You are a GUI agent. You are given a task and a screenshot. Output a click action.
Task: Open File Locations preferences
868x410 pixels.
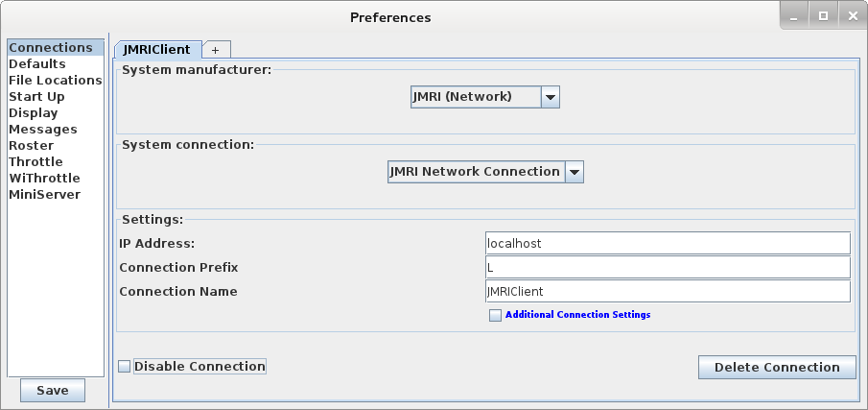56,81
